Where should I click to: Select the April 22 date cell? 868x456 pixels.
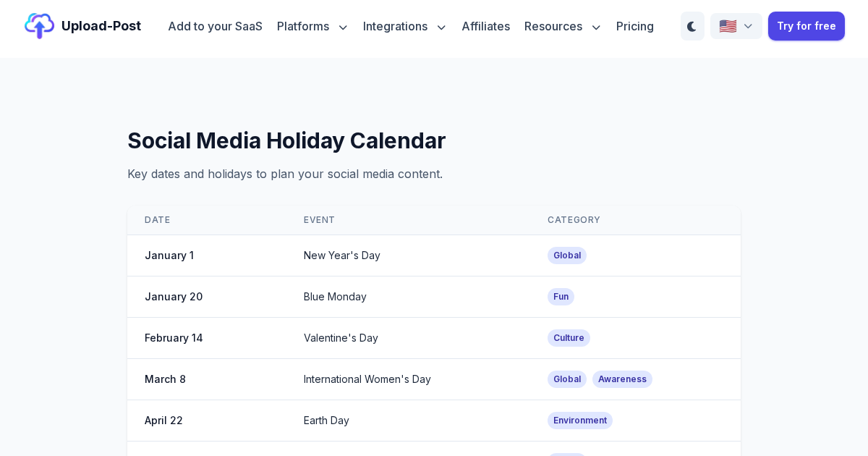pos(163,421)
